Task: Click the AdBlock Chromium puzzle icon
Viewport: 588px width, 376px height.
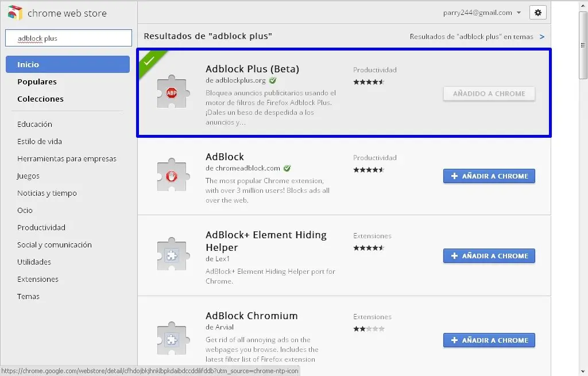Action: click(x=172, y=339)
